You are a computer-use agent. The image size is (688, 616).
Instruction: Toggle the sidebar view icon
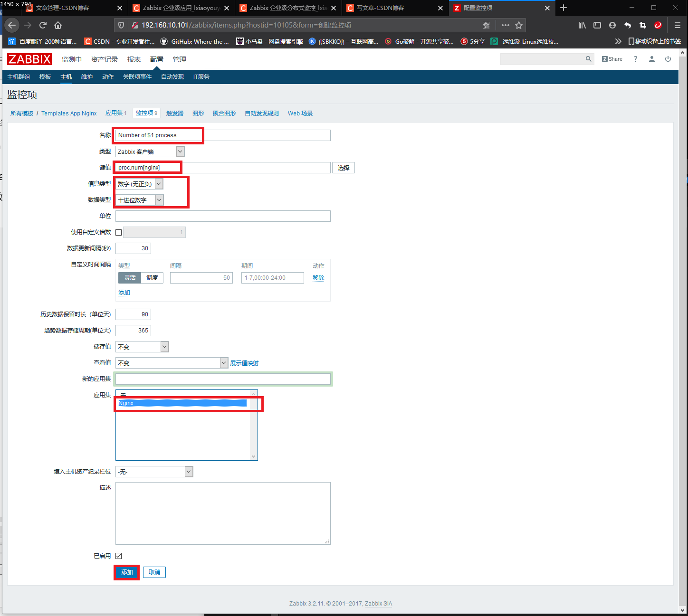click(x=597, y=25)
